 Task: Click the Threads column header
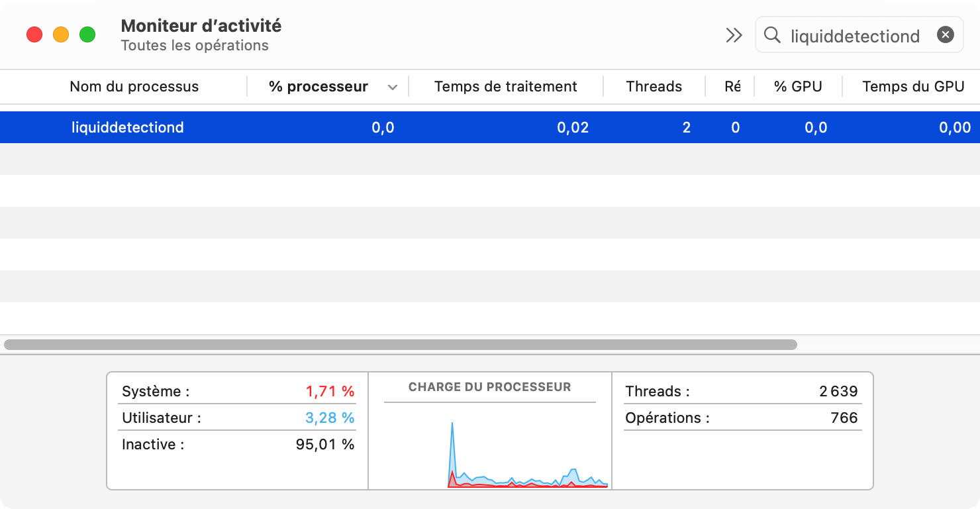(654, 87)
